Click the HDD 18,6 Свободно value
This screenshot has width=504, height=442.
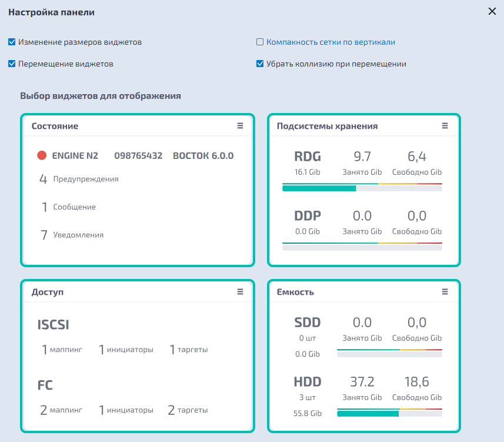(x=417, y=382)
